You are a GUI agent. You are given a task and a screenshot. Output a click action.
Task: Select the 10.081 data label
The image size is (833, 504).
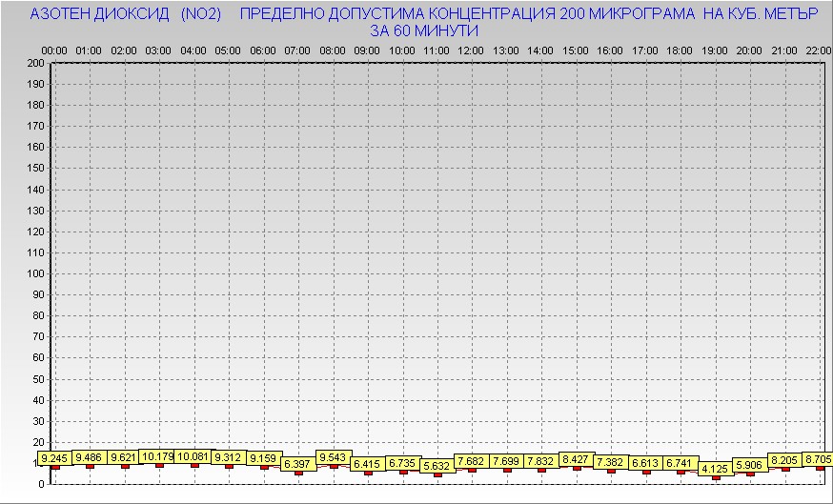click(x=193, y=456)
